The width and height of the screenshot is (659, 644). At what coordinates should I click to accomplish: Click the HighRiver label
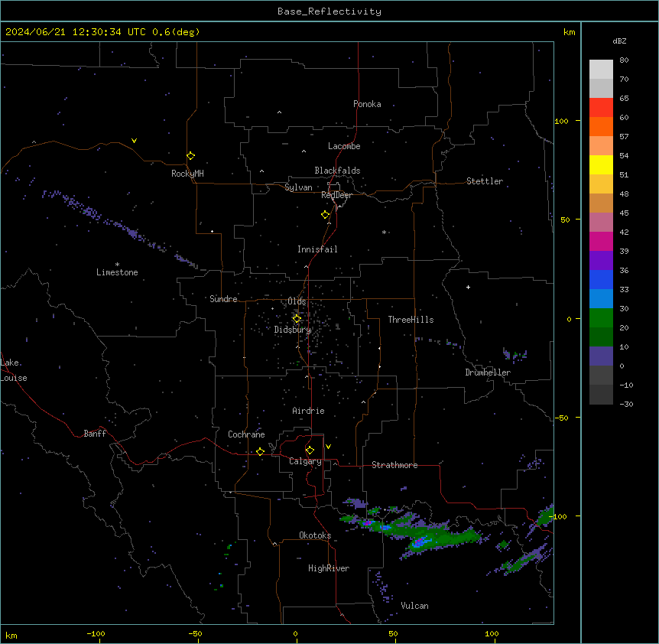pos(329,568)
